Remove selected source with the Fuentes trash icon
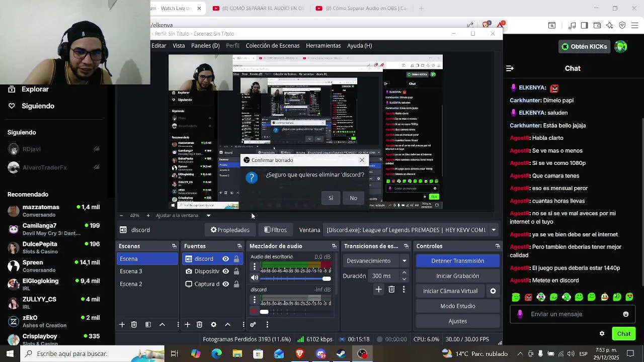644x362 pixels. click(199, 325)
